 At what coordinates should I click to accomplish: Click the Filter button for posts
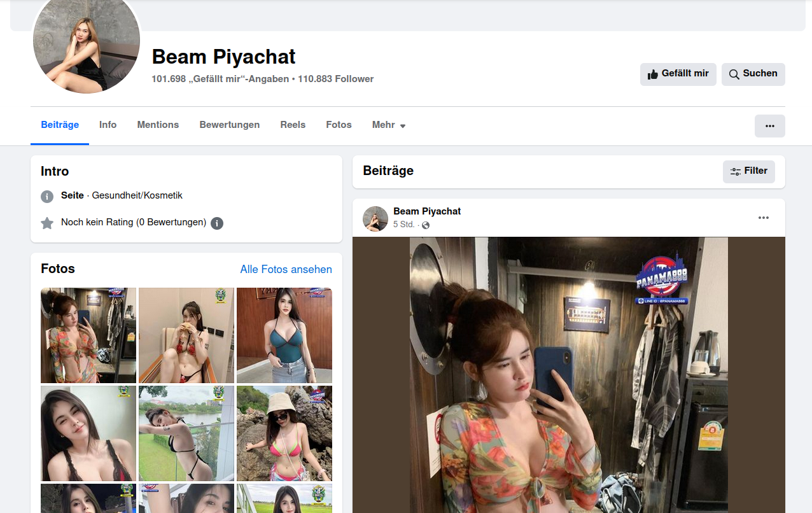click(749, 171)
